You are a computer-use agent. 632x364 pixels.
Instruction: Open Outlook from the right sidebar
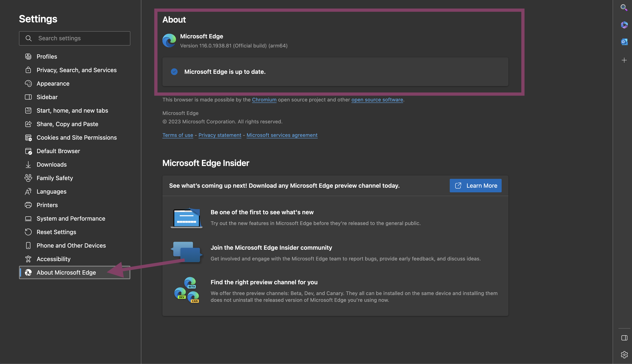coord(624,42)
